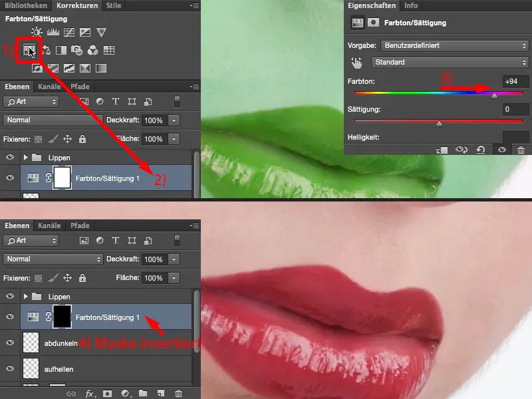
Task: Hide the aufhellen layer
Action: (10, 368)
